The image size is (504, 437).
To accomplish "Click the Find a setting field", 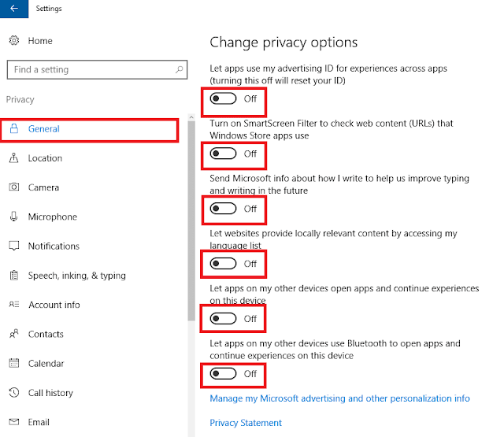I will click(x=97, y=69).
